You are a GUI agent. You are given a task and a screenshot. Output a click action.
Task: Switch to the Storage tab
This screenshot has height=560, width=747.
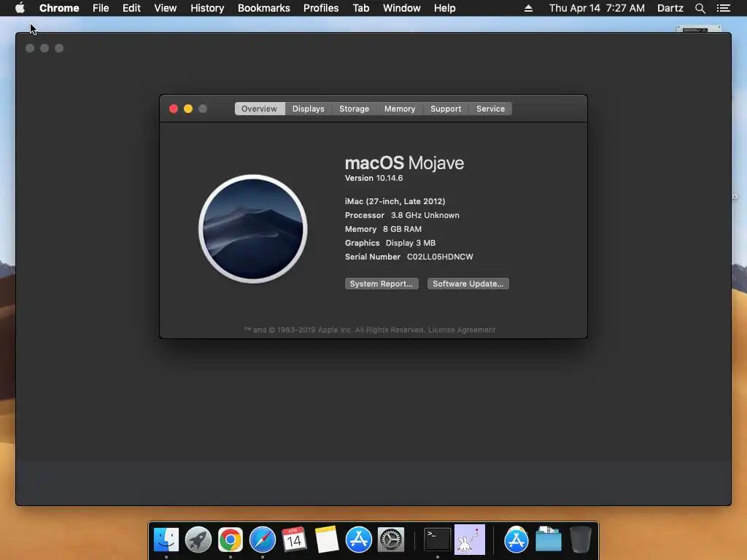point(354,109)
